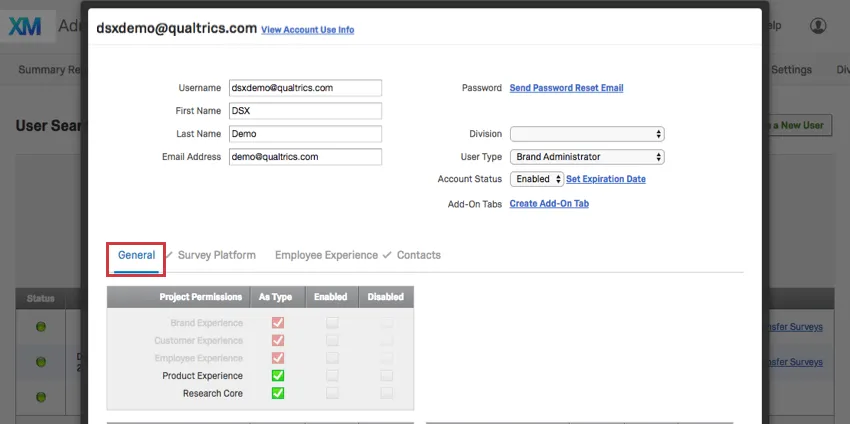This screenshot has width=850, height=424.
Task: Select the General tab
Action: (x=136, y=255)
